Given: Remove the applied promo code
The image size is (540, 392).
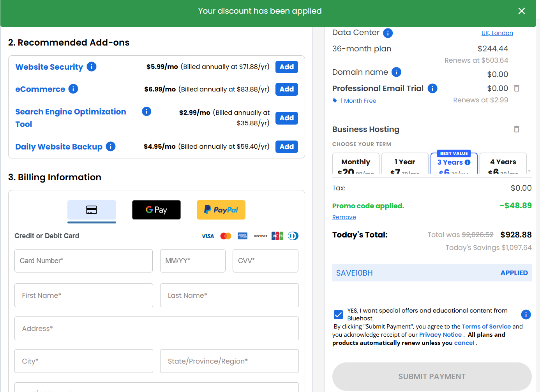Looking at the screenshot, I should tap(344, 217).
